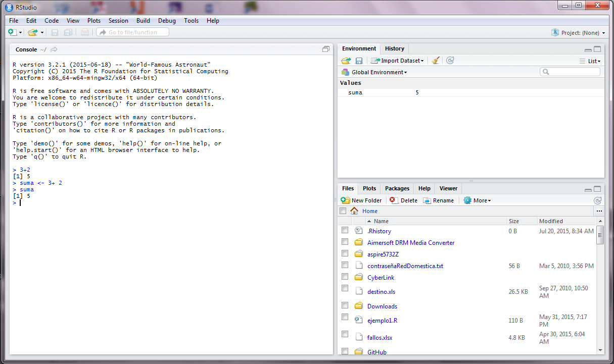This screenshot has width=614, height=364.
Task: Minimize the Files pane
Action: (588, 189)
